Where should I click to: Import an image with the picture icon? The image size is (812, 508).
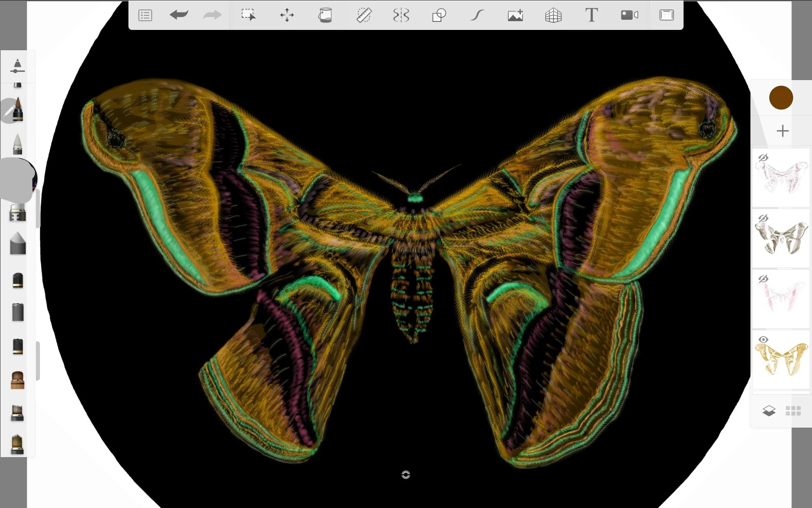tap(515, 15)
